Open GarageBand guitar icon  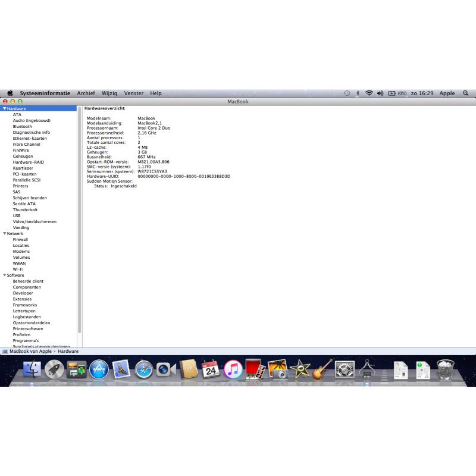coord(322,369)
